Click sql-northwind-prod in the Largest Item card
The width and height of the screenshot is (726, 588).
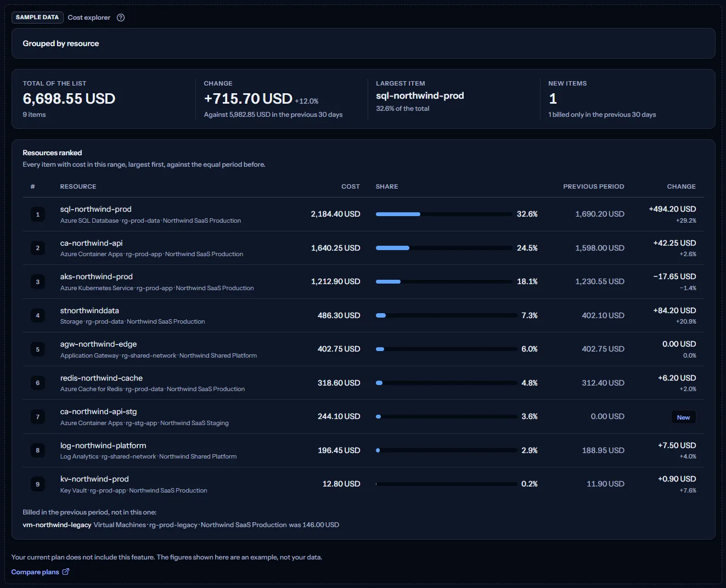(420, 95)
